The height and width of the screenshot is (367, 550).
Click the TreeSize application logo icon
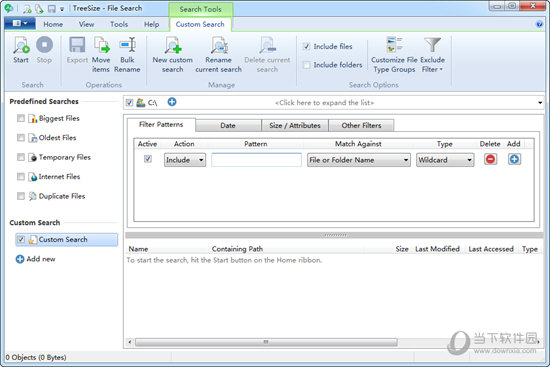pos(9,8)
